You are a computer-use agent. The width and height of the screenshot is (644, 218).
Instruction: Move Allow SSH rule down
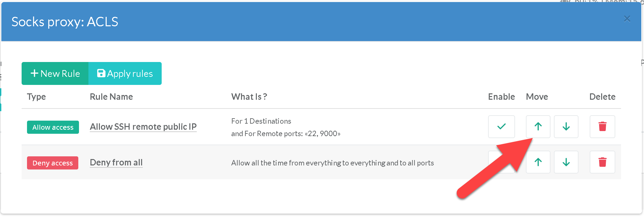coord(566,127)
